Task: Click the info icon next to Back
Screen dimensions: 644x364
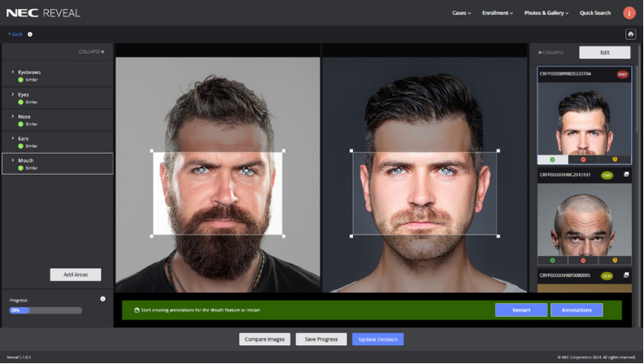Action: [x=30, y=34]
